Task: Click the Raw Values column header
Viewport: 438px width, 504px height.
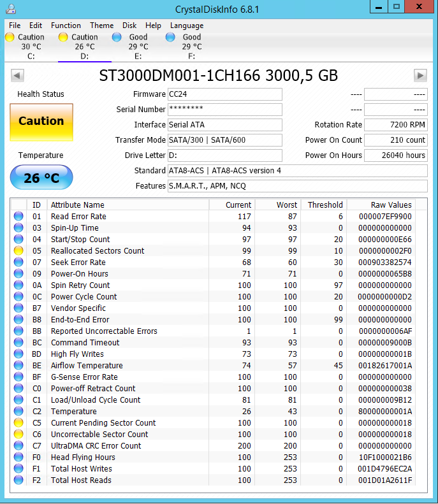Action: coord(381,205)
